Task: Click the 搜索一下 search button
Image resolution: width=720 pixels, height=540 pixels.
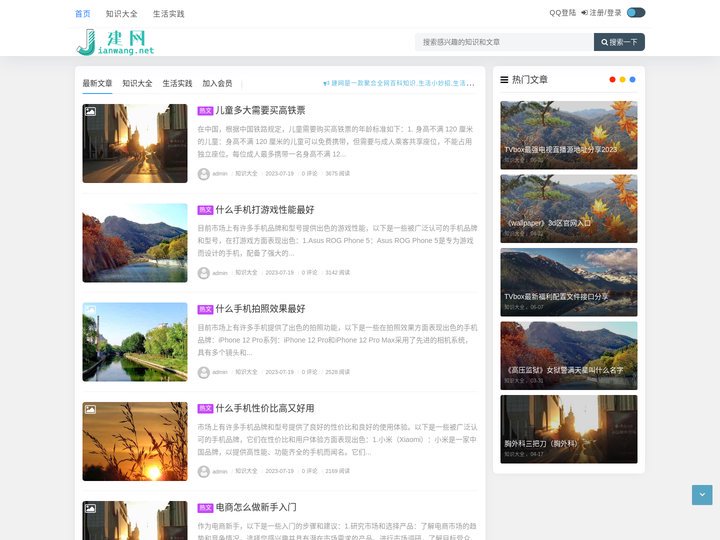Action: tap(619, 42)
